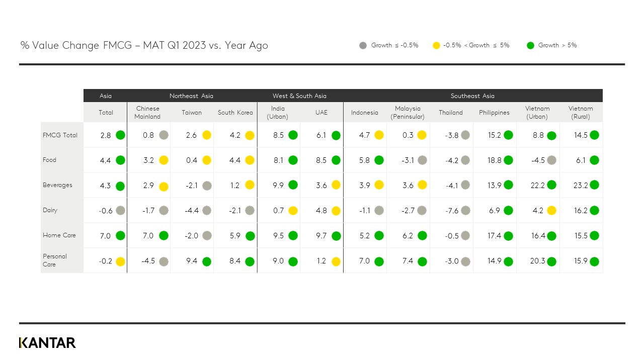Select the West & South Asia header
Viewport: 644px width, 362px height.
(x=299, y=96)
